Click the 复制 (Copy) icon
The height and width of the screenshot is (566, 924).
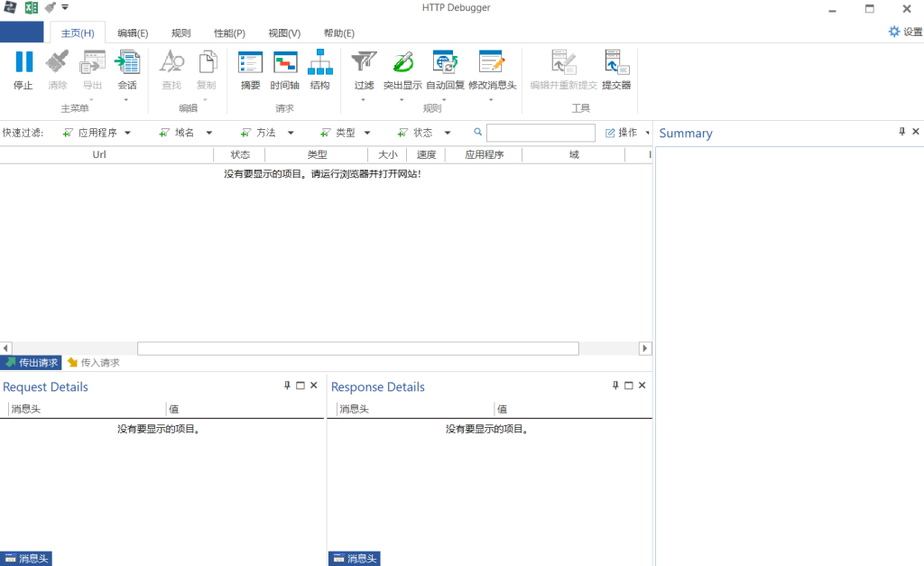pyautogui.click(x=207, y=62)
